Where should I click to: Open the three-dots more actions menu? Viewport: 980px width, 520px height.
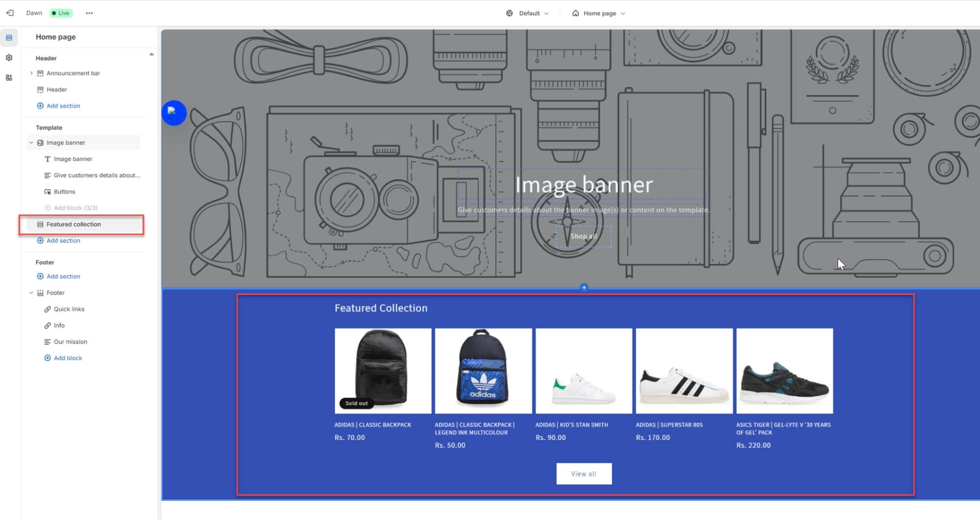click(89, 13)
